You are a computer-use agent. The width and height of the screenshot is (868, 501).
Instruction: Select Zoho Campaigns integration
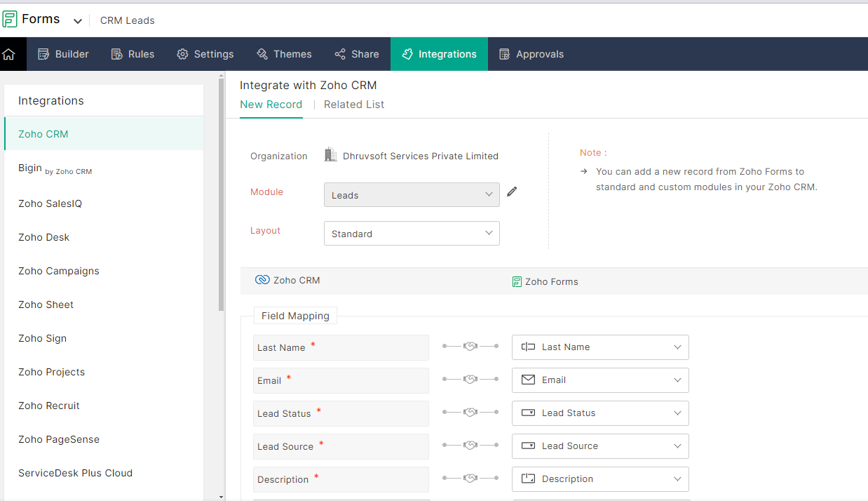[x=104, y=271]
